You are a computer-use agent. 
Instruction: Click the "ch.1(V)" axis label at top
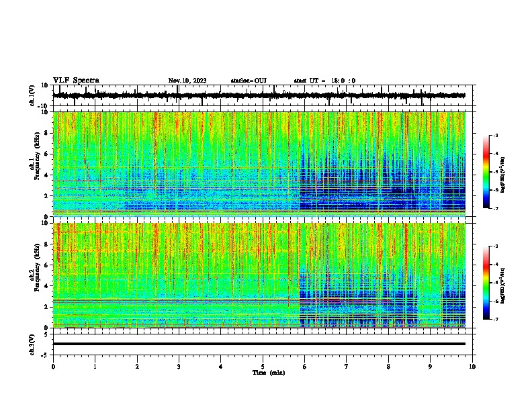[x=32, y=95]
